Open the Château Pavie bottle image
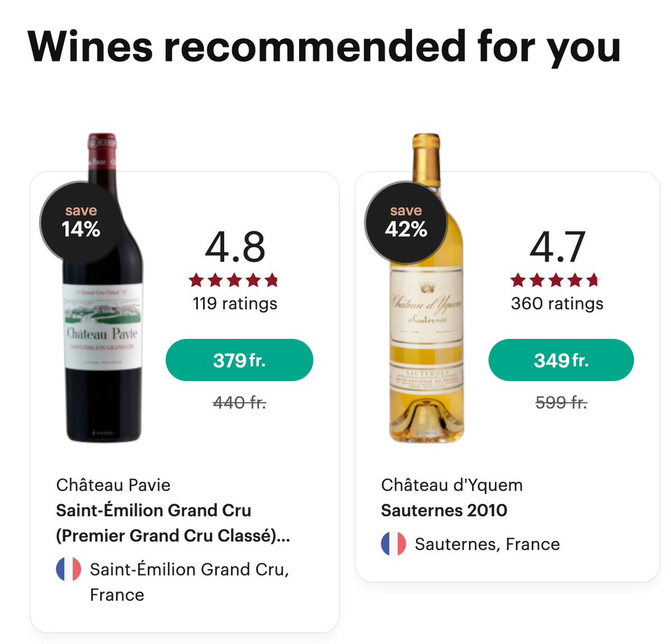This screenshot has width=671, height=644. tap(102, 288)
